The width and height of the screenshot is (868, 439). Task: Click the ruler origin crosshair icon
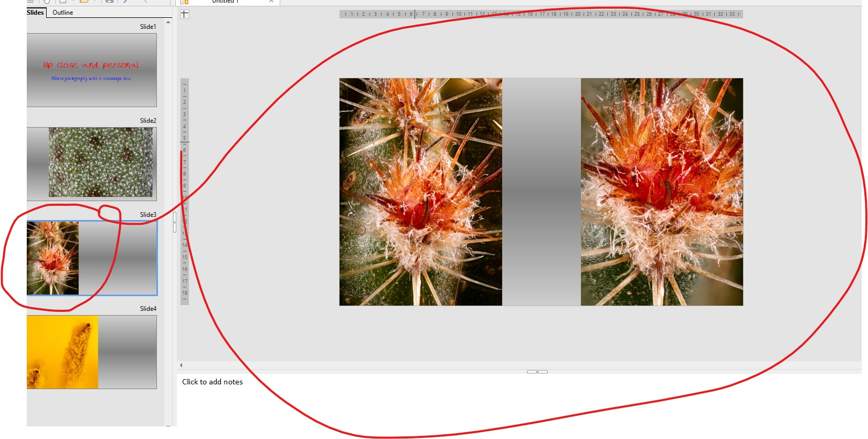tap(185, 14)
